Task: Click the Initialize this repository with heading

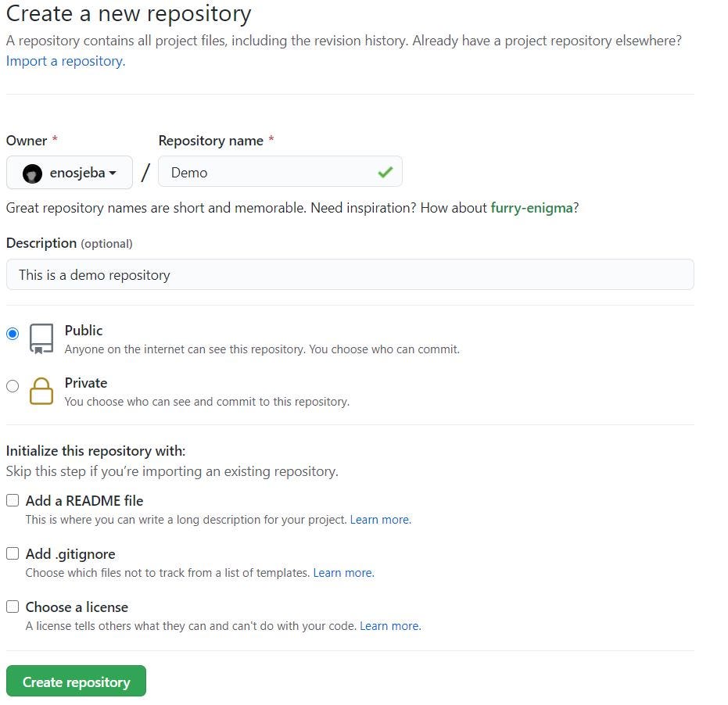Action: (x=95, y=451)
